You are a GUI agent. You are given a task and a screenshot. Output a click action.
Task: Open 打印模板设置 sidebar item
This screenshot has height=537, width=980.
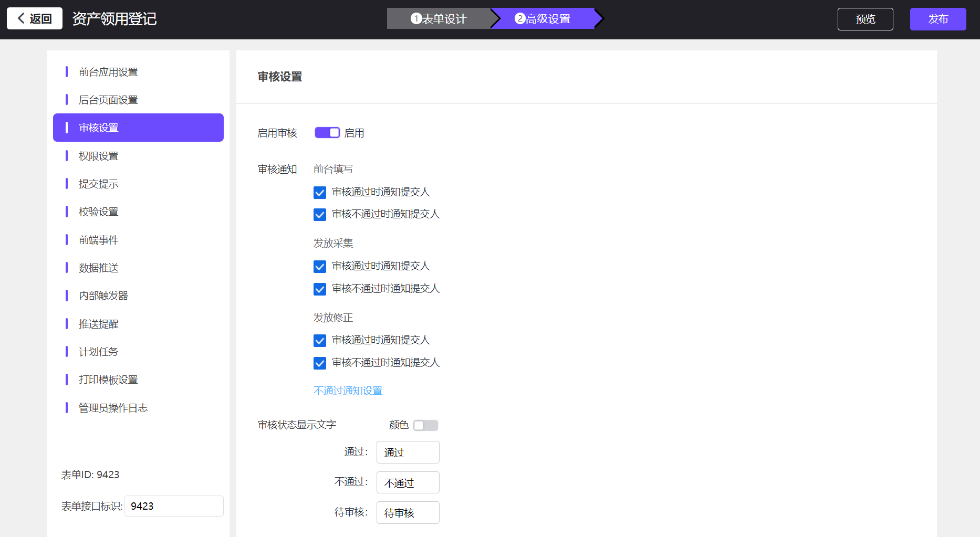click(108, 380)
